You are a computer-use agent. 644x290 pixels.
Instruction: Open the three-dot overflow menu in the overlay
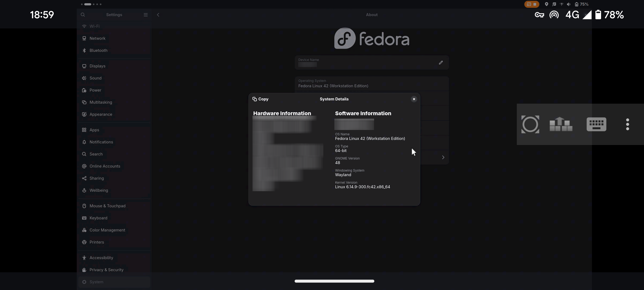628,124
